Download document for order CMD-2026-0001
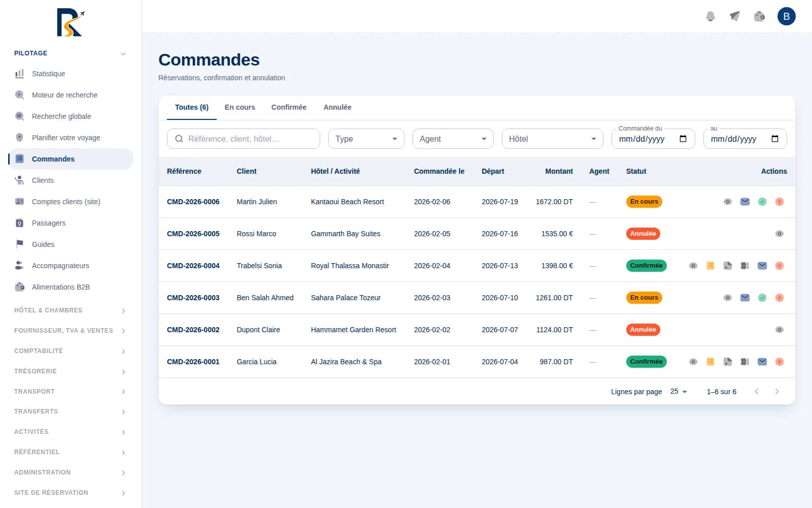This screenshot has height=508, width=812. coord(728,362)
